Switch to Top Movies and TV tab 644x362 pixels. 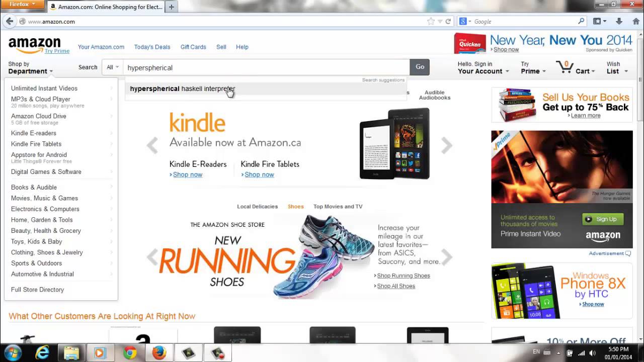[x=338, y=207]
